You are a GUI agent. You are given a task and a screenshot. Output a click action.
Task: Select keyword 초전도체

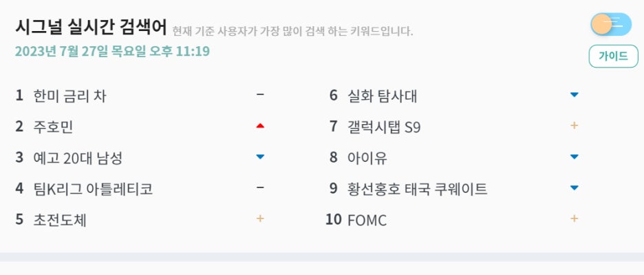(60, 221)
